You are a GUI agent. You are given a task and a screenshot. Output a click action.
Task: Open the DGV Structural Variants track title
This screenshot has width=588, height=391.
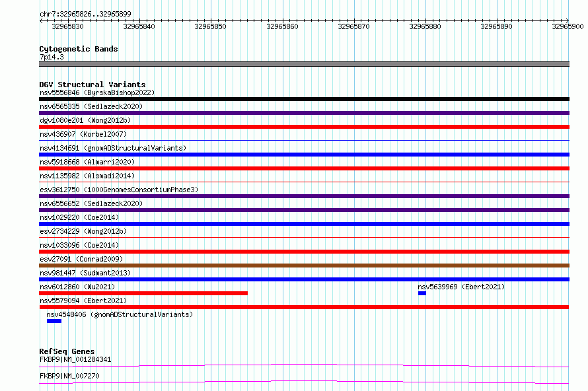(92, 85)
